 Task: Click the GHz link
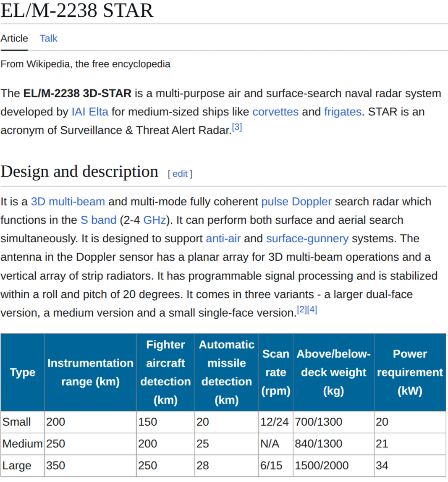click(155, 220)
